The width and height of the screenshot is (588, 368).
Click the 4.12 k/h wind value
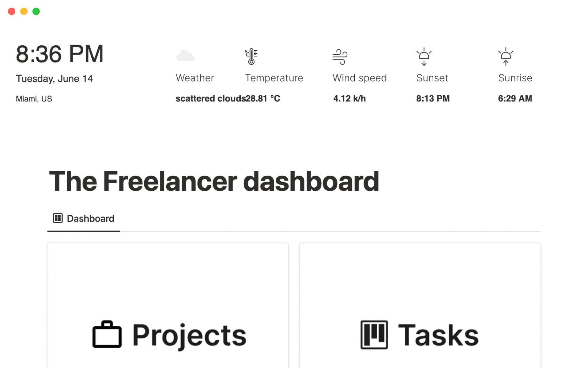tap(349, 98)
